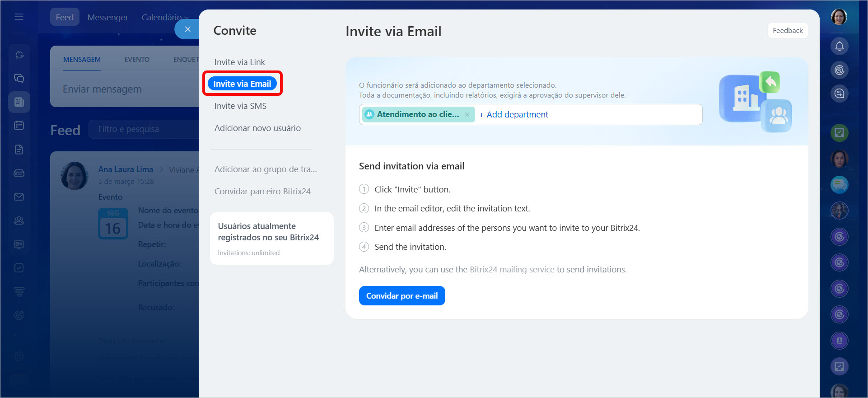Screen dimensions: 868x398
Task: Open the notifications bell
Action: tap(839, 46)
